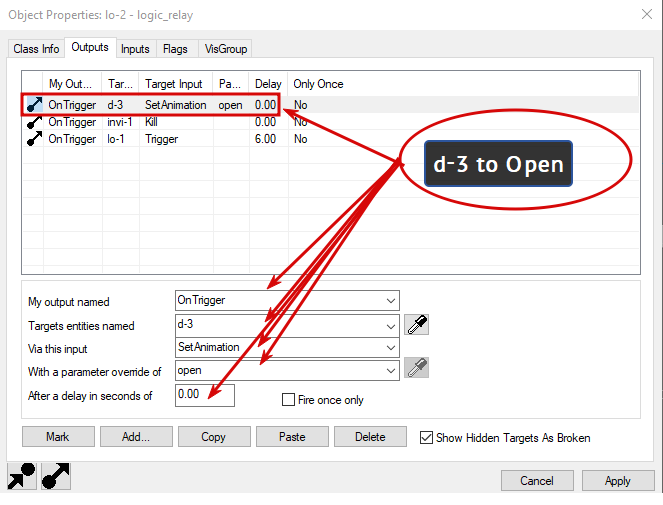This screenshot has width=663, height=505.
Task: Open the Targets entities named dropdown
Action: [391, 327]
